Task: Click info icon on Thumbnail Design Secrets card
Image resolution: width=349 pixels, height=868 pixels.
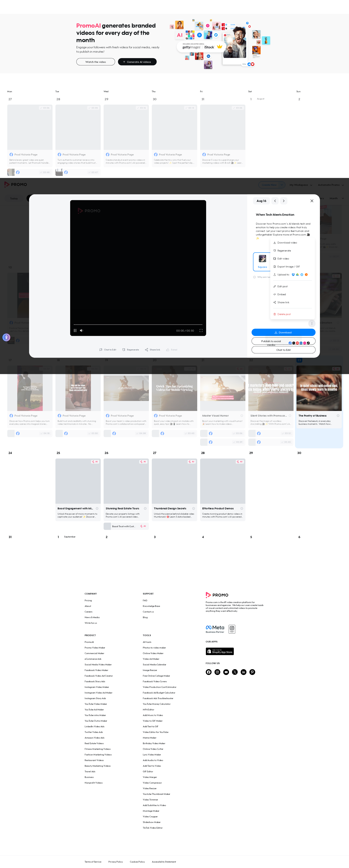Action: coord(194,509)
